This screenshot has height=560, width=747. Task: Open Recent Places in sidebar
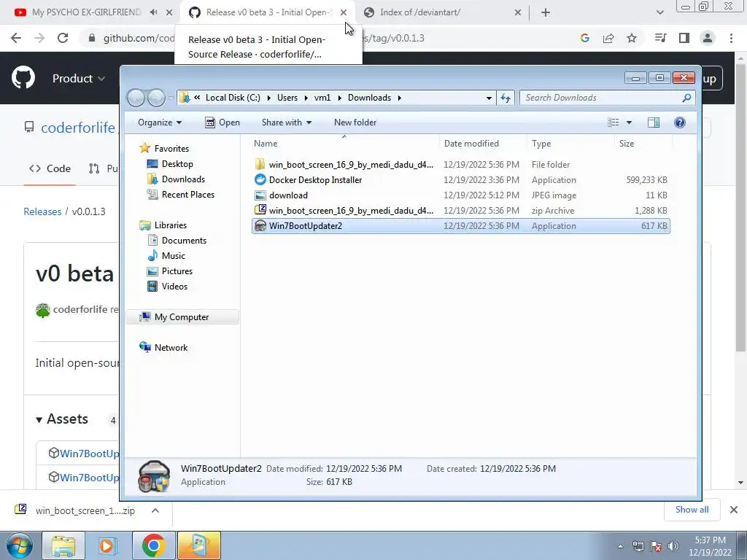(187, 194)
